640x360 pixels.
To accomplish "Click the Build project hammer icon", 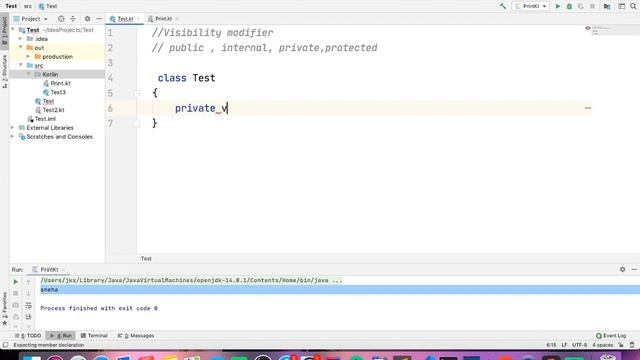I will click(503, 6).
